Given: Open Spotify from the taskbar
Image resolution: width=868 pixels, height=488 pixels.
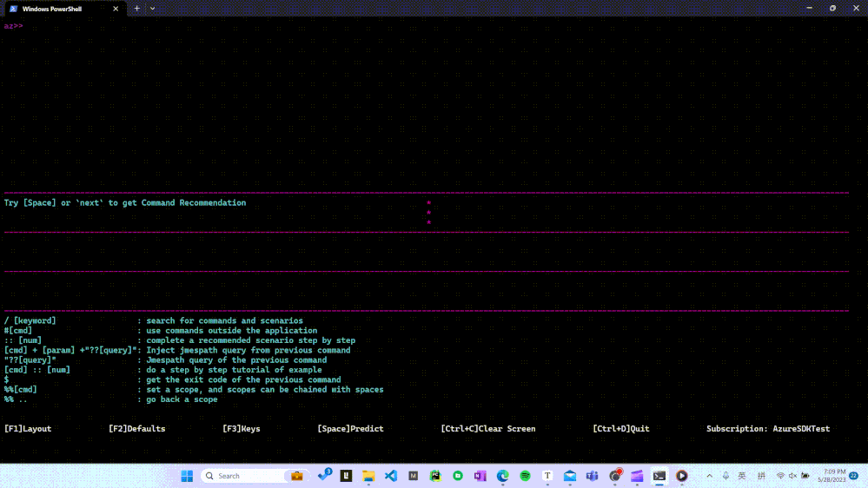Looking at the screenshot, I should [x=525, y=476].
